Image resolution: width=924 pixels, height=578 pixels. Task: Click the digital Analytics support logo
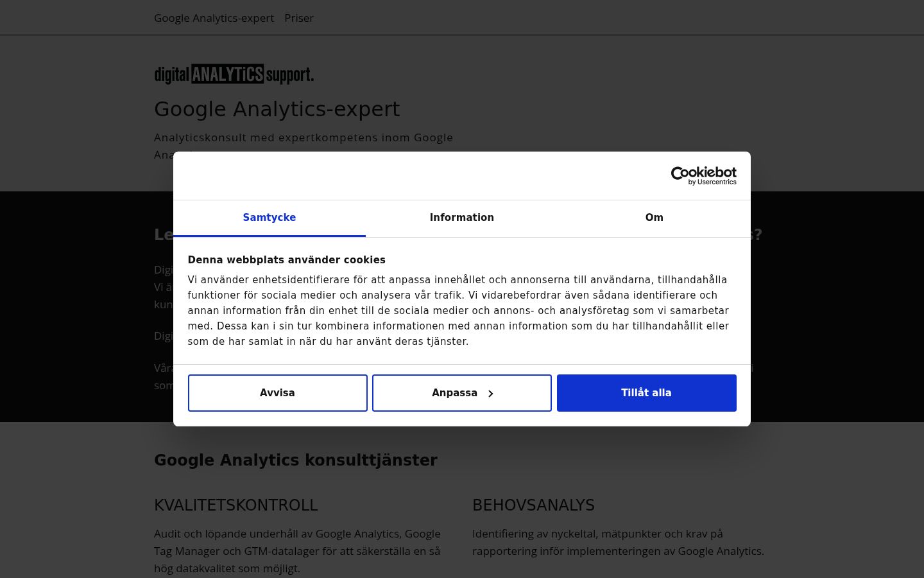tap(234, 74)
